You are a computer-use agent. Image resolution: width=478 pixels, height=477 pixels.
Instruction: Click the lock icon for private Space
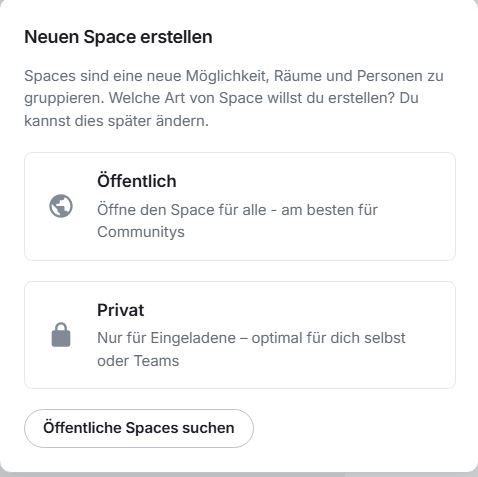(61, 335)
